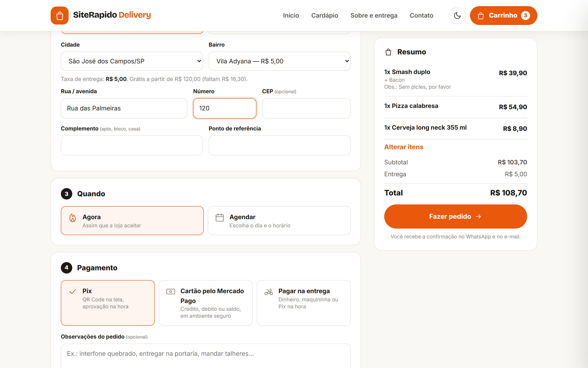This screenshot has height=368, width=588.
Task: Click the SiteRapido shopping bag logo icon
Action: coord(60,15)
